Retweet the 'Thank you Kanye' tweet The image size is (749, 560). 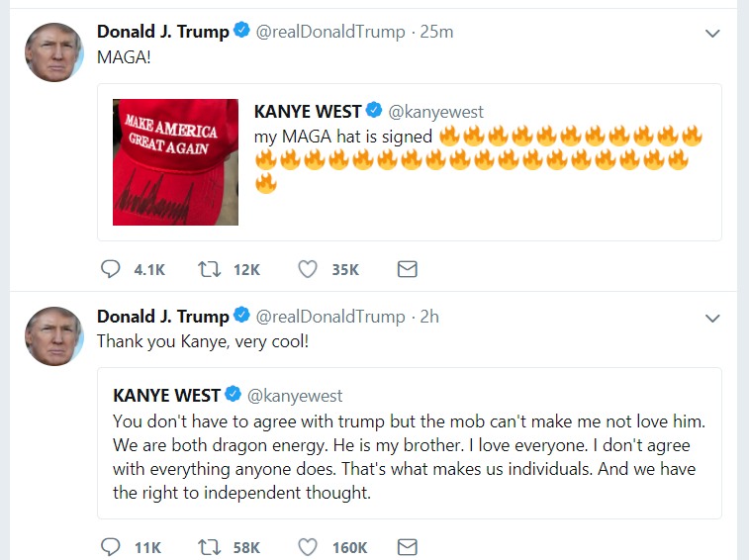[x=210, y=546]
